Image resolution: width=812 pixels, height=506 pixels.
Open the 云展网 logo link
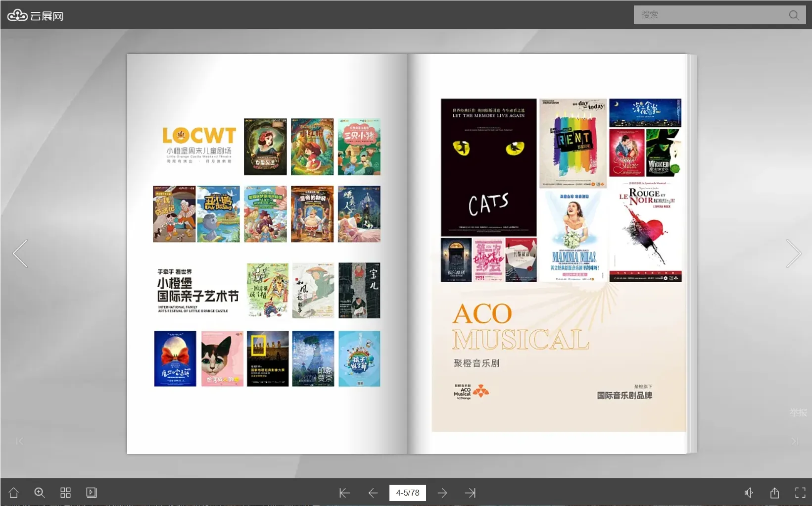pyautogui.click(x=35, y=16)
